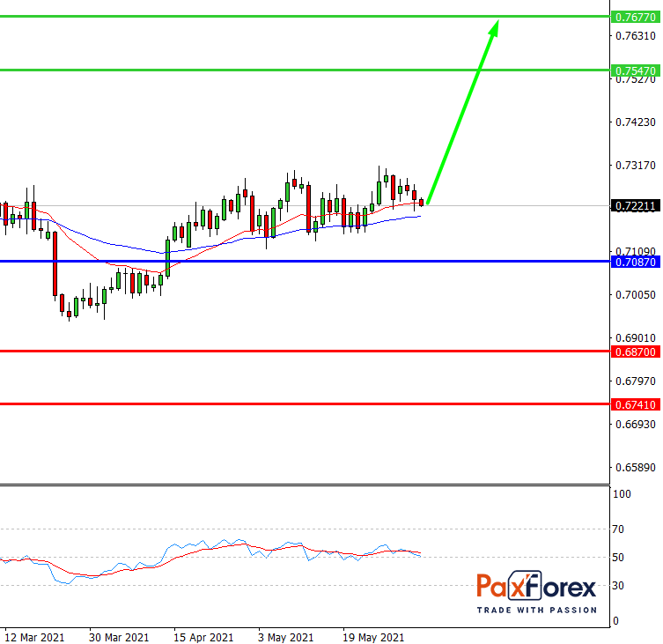Image resolution: width=663 pixels, height=644 pixels.
Task: Click the 0.70050 price axis value
Action: [636, 295]
